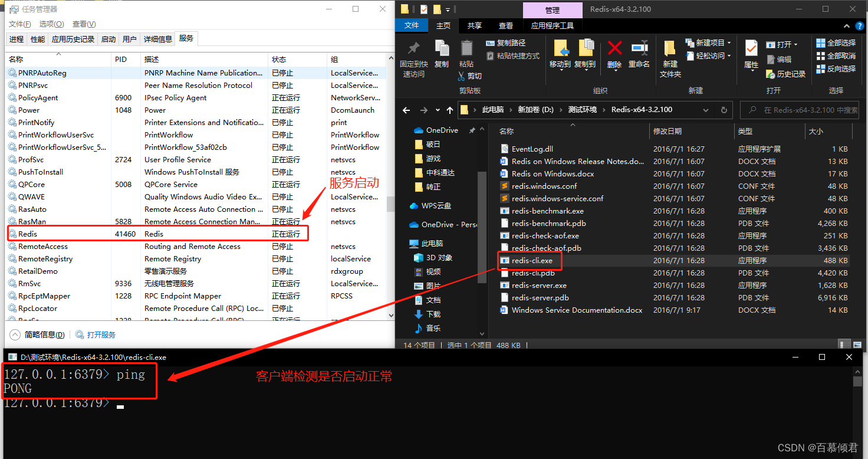This screenshot has width=868, height=459.
Task: Select the 剪切 scissors command
Action: pos(469,76)
